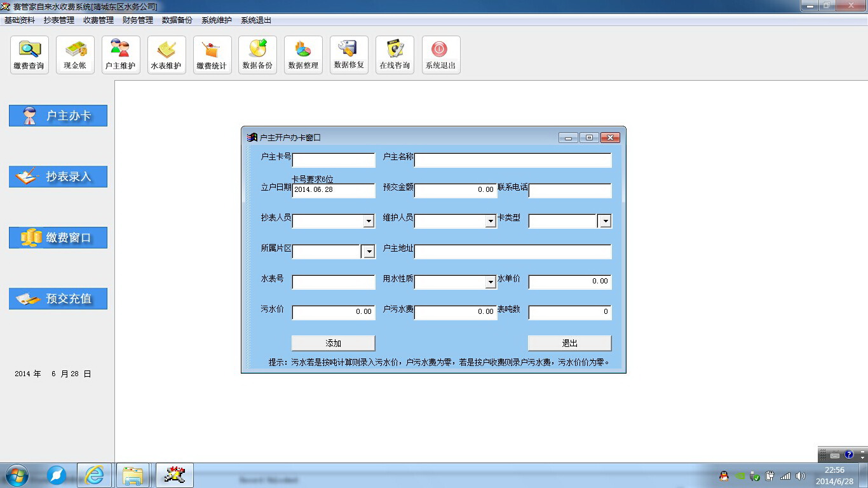This screenshot has height=488, width=868.
Task: Click the dialog title 户主开户办卡窗口
Action: click(290, 138)
